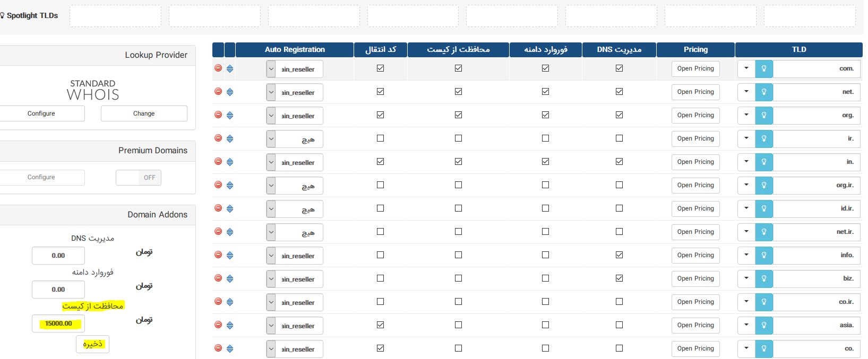Click the red remove icon in the .ir row
Image resolution: width=868 pixels, height=359 pixels.
[218, 138]
